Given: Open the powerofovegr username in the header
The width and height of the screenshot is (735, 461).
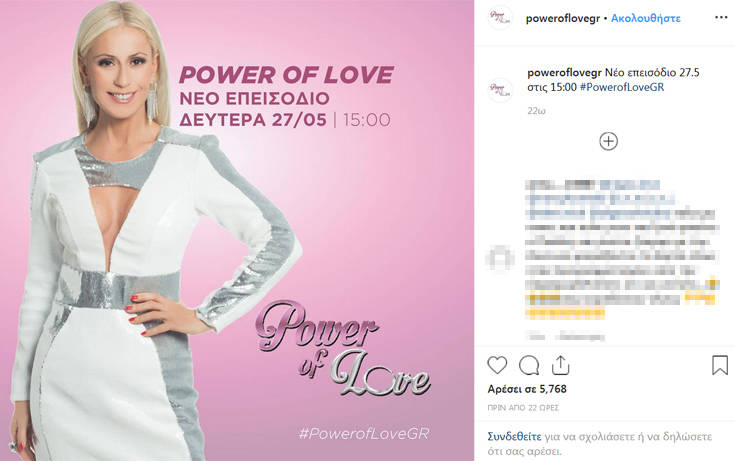Looking at the screenshot, I should point(562,18).
